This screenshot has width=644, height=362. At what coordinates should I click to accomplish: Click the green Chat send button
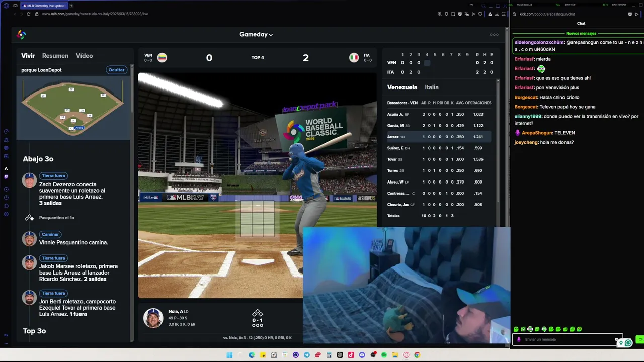[x=640, y=339]
